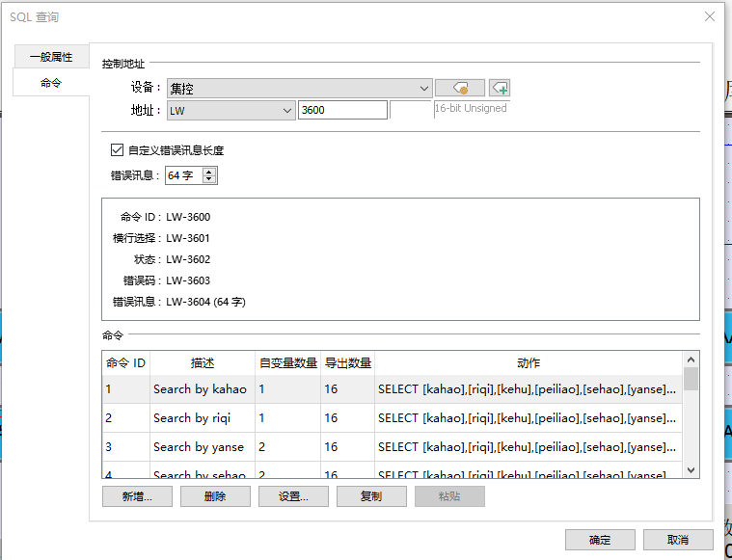Viewport: 732px width, 560px height.
Task: Click the SELECT action cell of command 1
Action: point(529,389)
